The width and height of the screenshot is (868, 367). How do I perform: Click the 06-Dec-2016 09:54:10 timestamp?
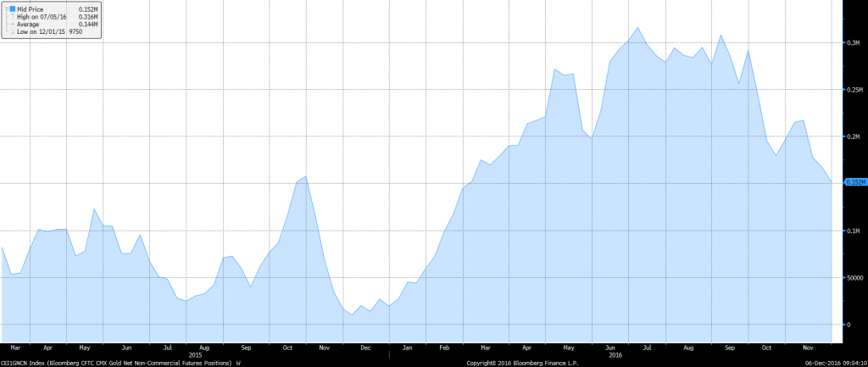835,363
